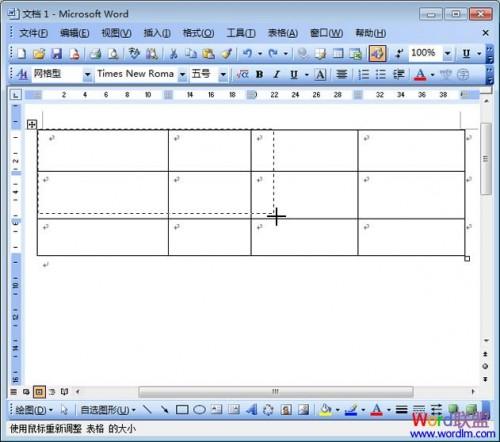Open the font size dropdown
Image resolution: width=500 pixels, height=442 pixels.
pos(223,74)
